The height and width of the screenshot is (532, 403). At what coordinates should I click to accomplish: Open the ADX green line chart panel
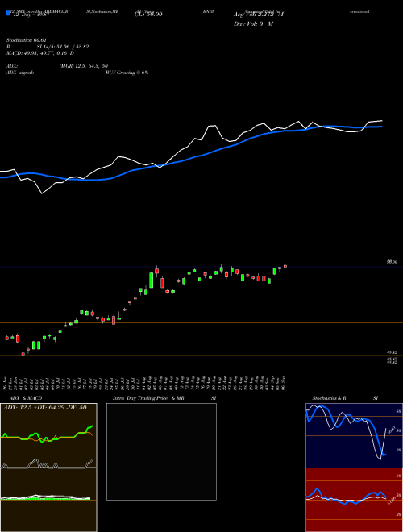[x=48, y=435]
